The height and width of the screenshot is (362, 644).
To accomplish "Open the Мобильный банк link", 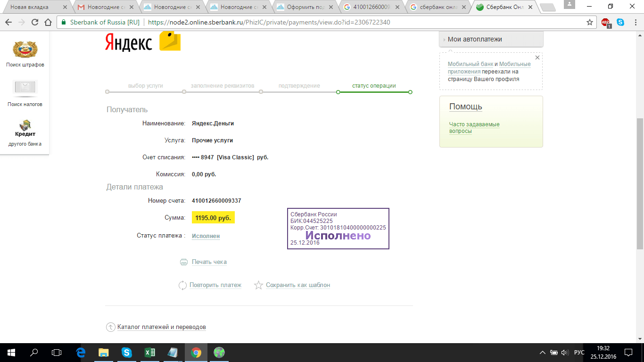I will coord(471,64).
